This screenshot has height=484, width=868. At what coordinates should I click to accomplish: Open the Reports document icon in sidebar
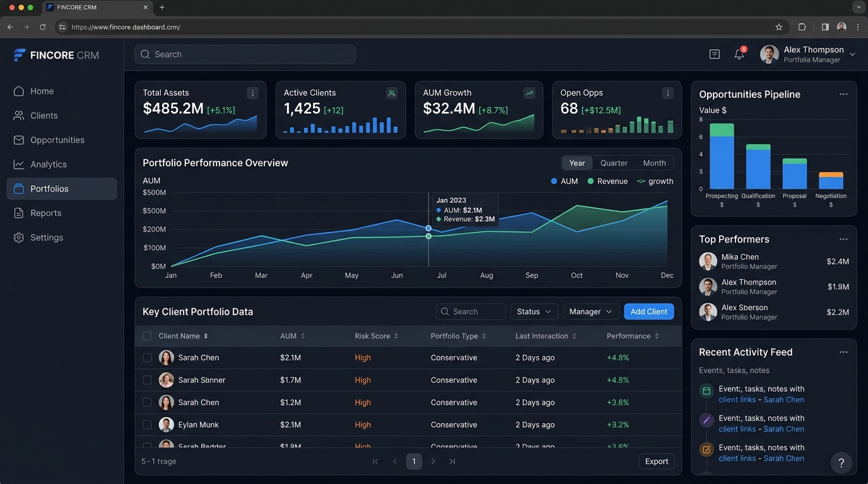(x=19, y=213)
